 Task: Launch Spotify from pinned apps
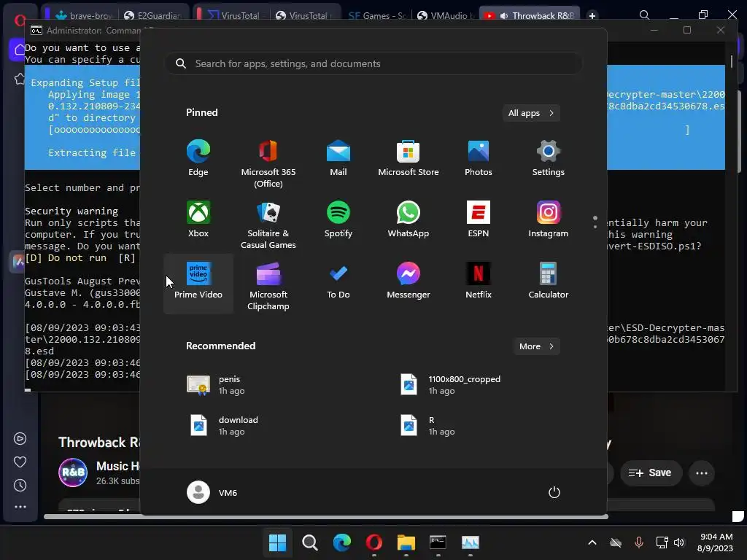pyautogui.click(x=338, y=219)
